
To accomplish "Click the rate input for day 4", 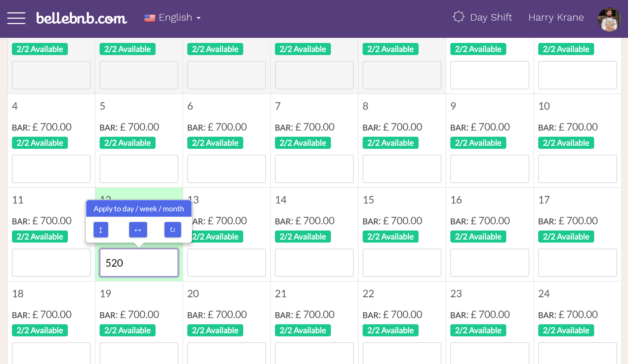I will click(x=51, y=169).
